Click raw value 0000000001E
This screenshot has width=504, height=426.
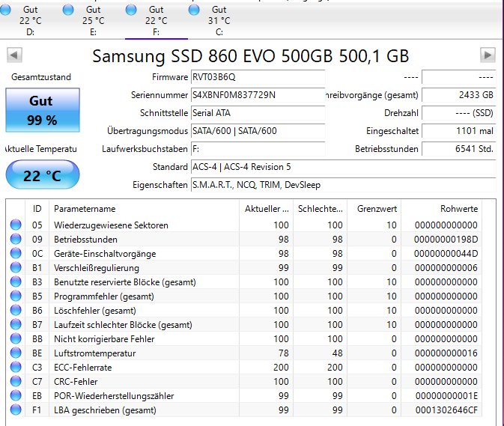click(x=446, y=396)
